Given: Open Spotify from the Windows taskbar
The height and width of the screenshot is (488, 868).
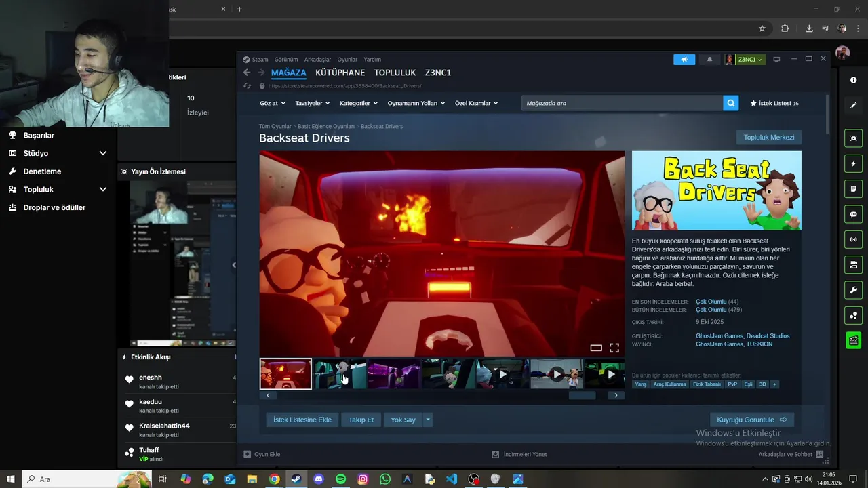Looking at the screenshot, I should (340, 479).
